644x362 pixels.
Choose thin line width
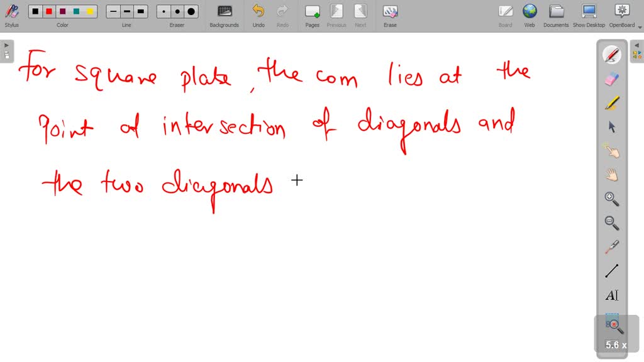(113, 11)
